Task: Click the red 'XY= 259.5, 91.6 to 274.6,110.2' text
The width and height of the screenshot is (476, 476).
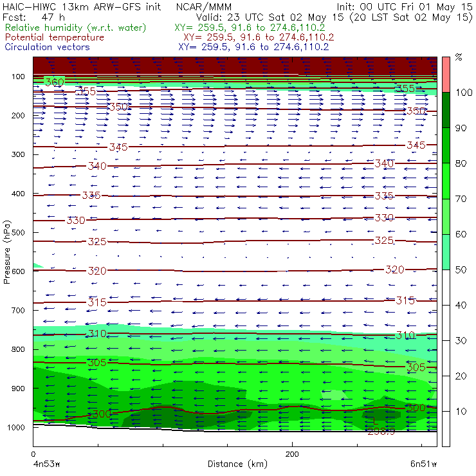Action: pos(259,37)
